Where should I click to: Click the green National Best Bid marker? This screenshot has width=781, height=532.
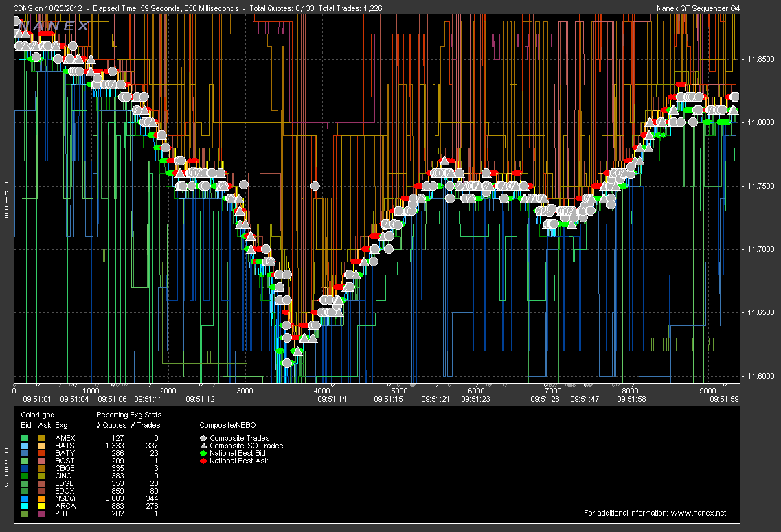point(203,453)
